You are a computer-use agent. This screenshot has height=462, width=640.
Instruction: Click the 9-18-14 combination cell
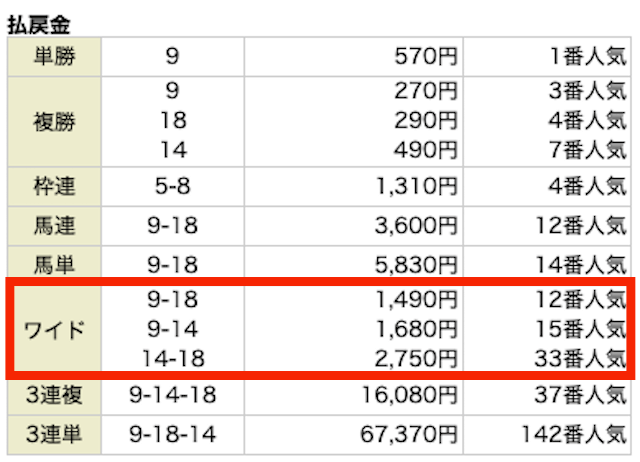[x=173, y=434]
